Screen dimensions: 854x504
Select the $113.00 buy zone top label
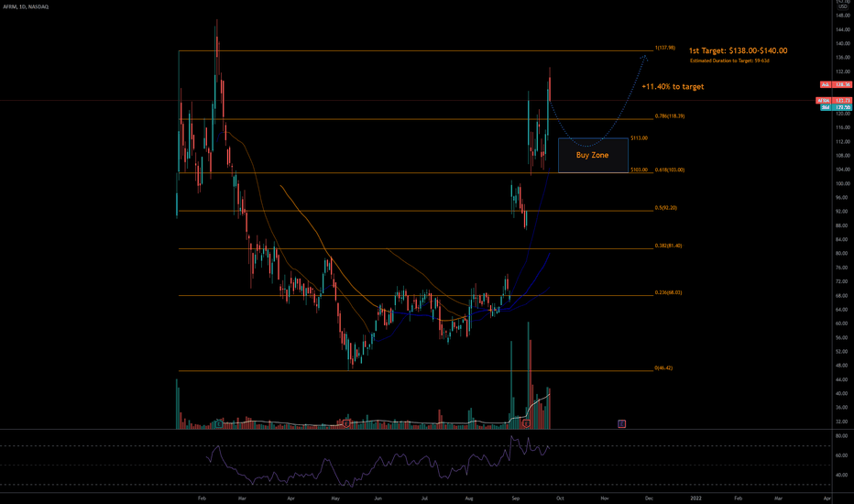click(x=639, y=138)
